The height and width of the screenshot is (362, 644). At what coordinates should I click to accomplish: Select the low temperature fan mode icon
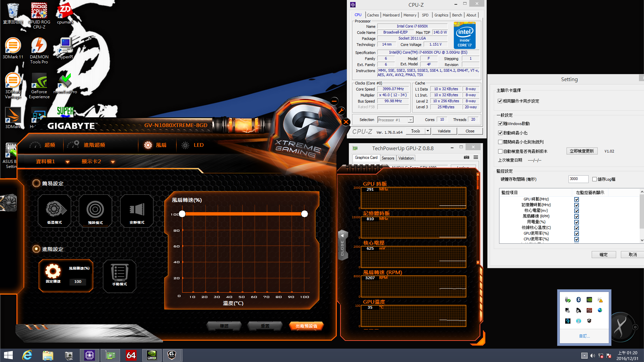click(54, 211)
